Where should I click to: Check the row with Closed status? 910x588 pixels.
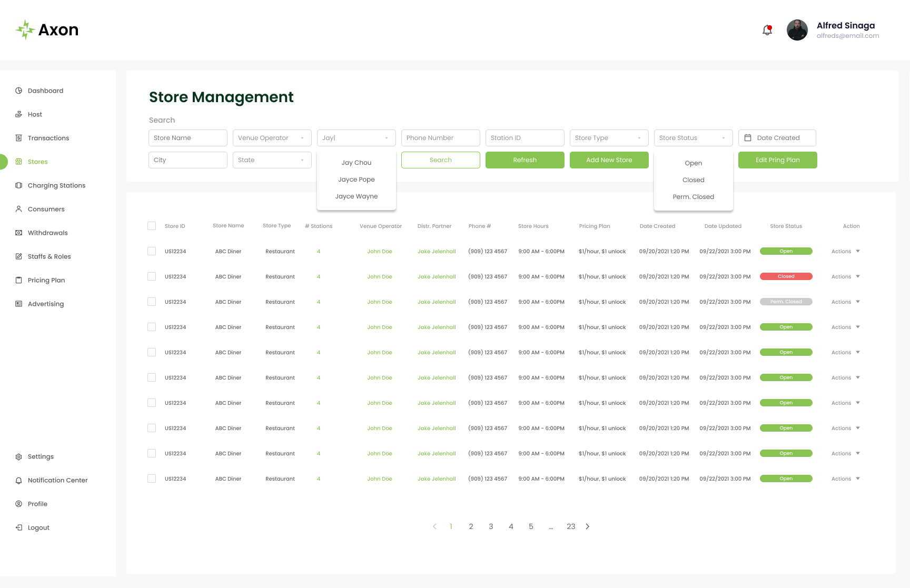[x=152, y=276]
